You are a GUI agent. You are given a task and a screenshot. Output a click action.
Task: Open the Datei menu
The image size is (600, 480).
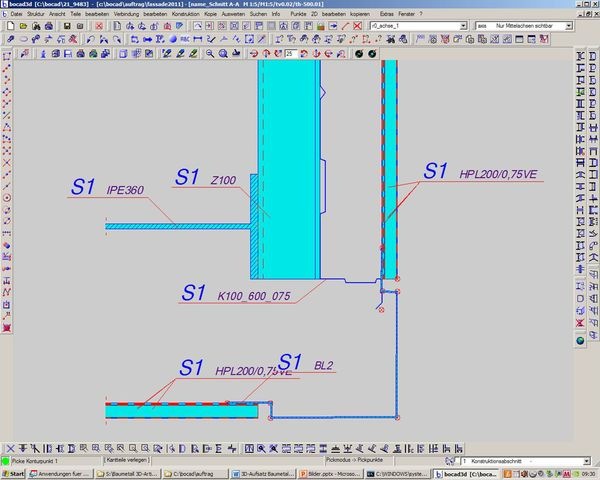16,14
